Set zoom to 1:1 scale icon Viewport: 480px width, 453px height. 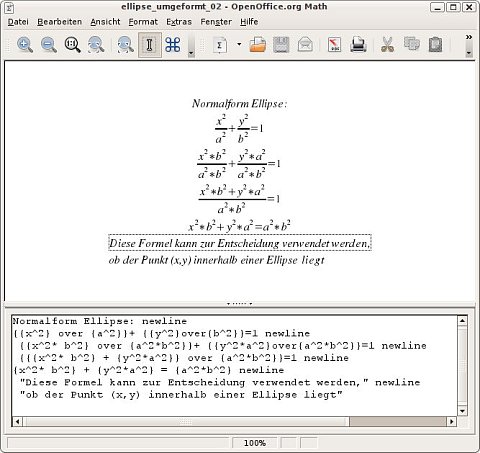tap(72, 45)
